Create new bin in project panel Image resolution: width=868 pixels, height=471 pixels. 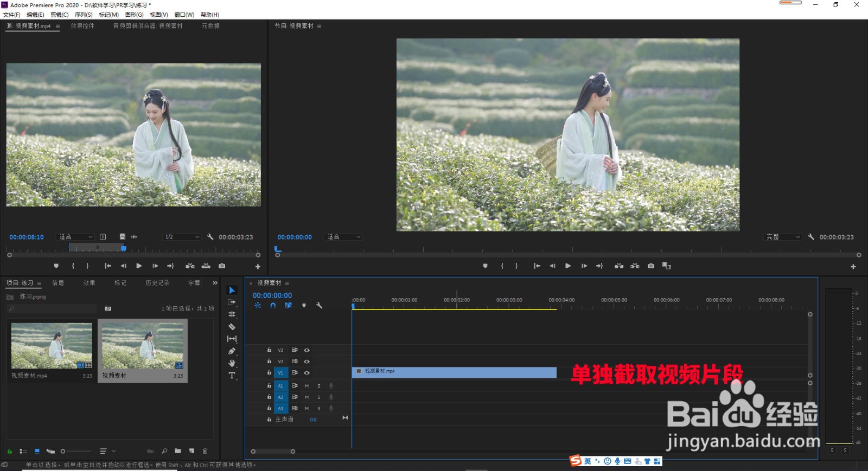(x=178, y=451)
